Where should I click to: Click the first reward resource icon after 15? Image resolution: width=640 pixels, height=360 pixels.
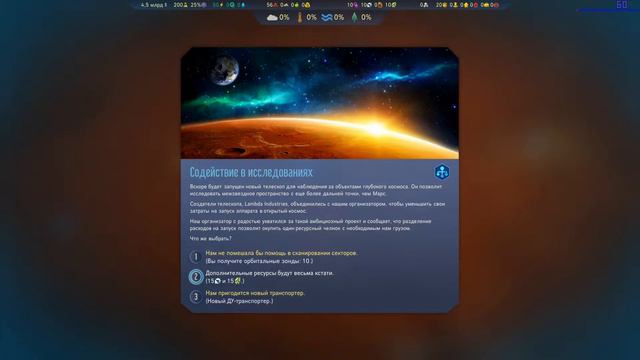click(x=218, y=281)
